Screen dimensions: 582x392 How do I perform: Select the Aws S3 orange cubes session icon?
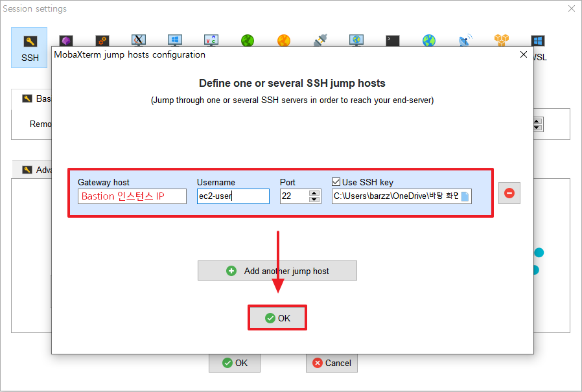point(502,40)
